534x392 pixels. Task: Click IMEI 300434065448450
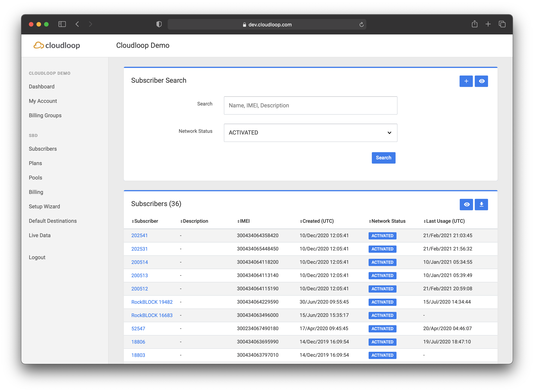[258, 249]
